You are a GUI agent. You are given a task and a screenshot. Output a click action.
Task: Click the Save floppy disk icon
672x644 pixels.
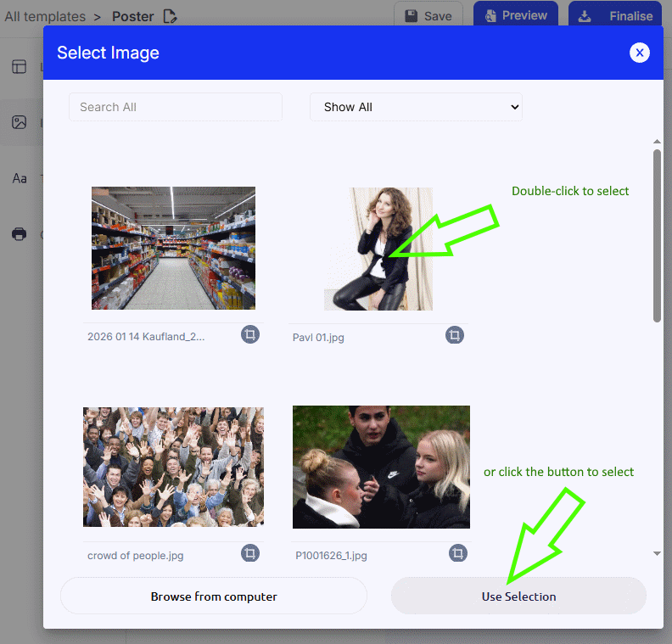pos(412,16)
